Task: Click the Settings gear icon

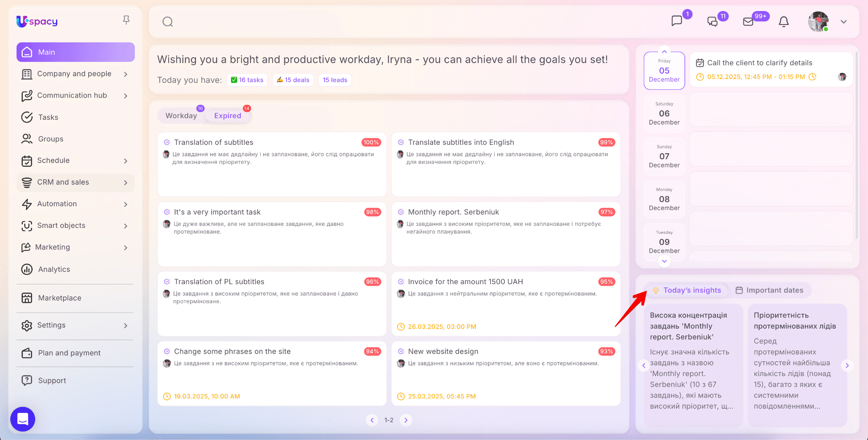Action: 27,325
